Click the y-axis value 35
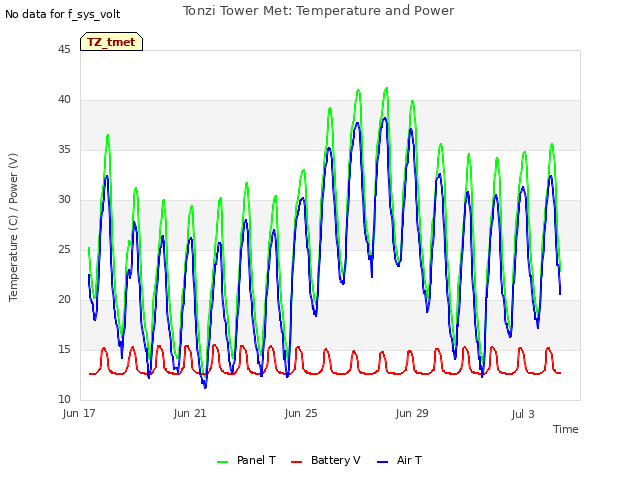This screenshot has height=480, width=640. (x=64, y=149)
